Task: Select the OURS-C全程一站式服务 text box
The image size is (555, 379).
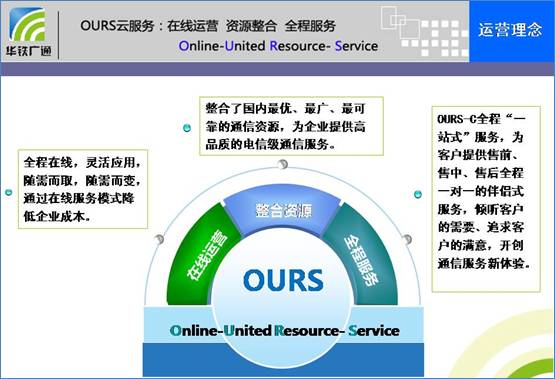Action: coord(486,199)
